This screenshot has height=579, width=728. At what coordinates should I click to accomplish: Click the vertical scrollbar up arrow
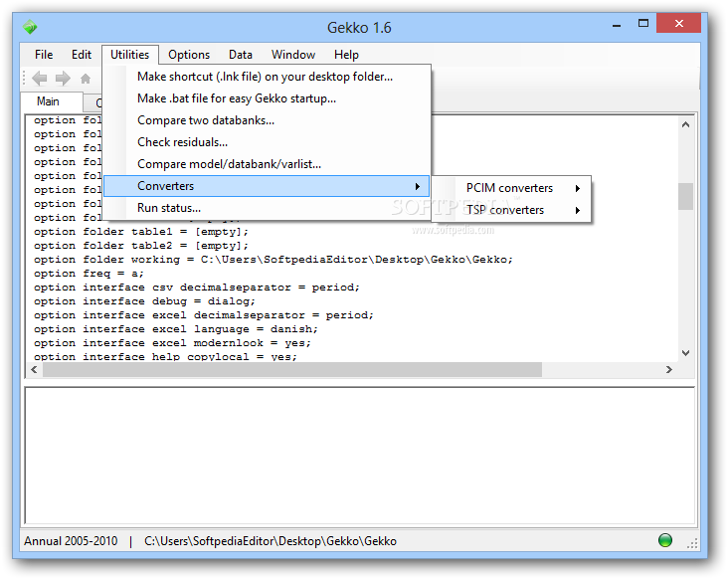[685, 124]
